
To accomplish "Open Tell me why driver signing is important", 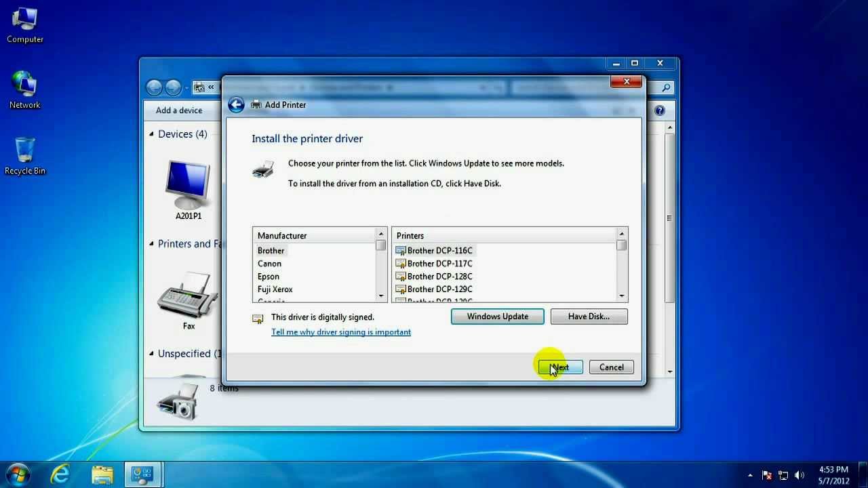I will point(341,332).
